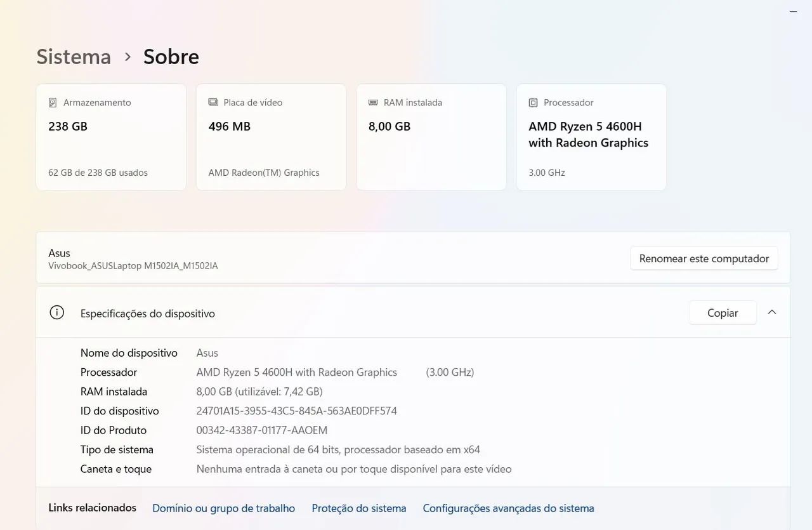
Task: Click the 3.00 GHz text in Processador card
Action: point(547,173)
